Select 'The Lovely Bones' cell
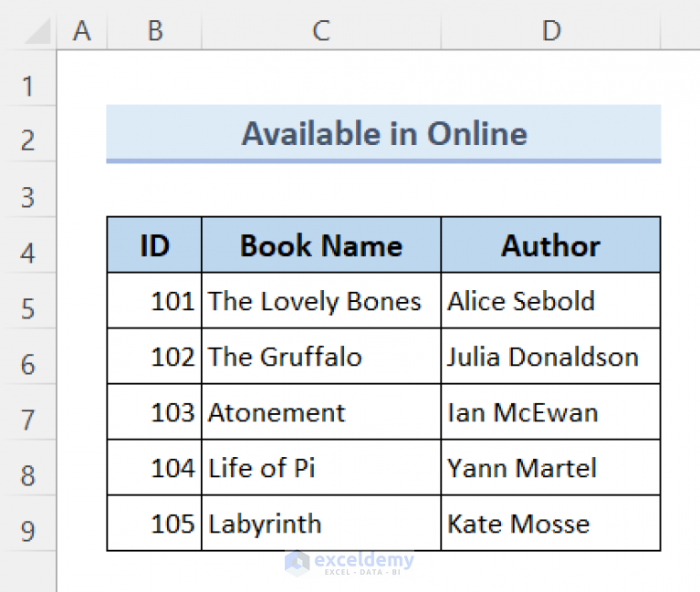The width and height of the screenshot is (700, 592). [x=320, y=301]
